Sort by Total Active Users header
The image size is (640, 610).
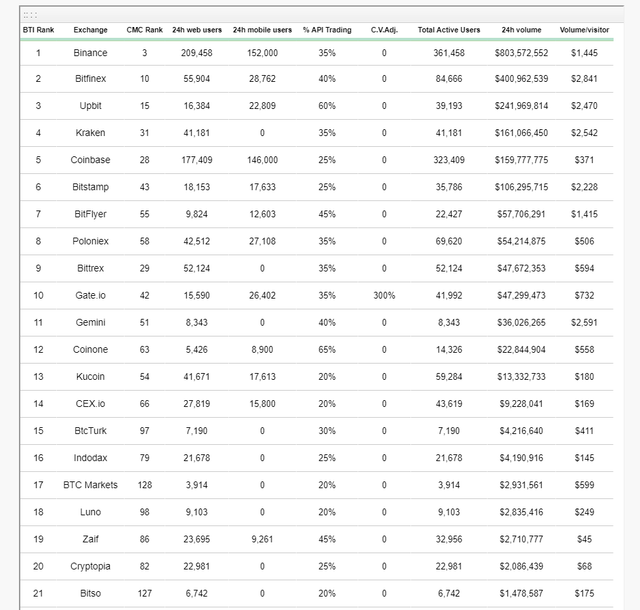click(449, 30)
